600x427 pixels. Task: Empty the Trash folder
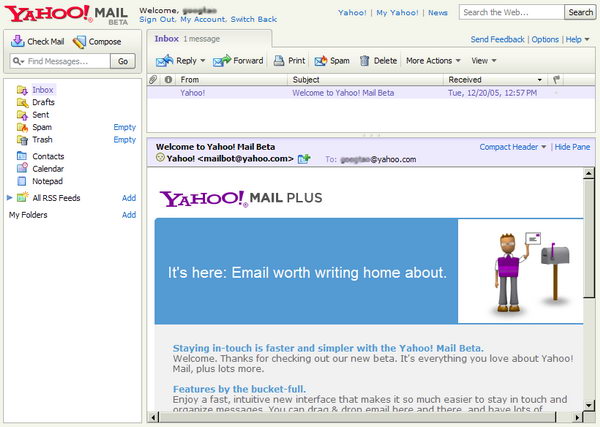(124, 140)
